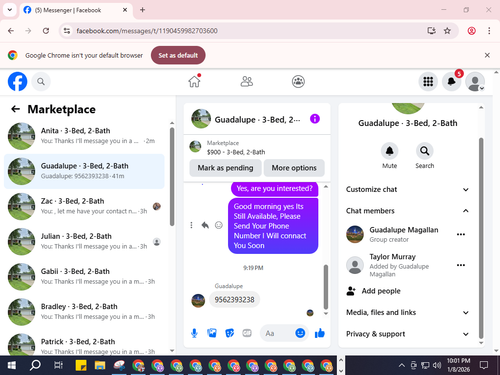Viewport: 500px width, 375px height.
Task: Open a new browser tab
Action: click(x=142, y=10)
